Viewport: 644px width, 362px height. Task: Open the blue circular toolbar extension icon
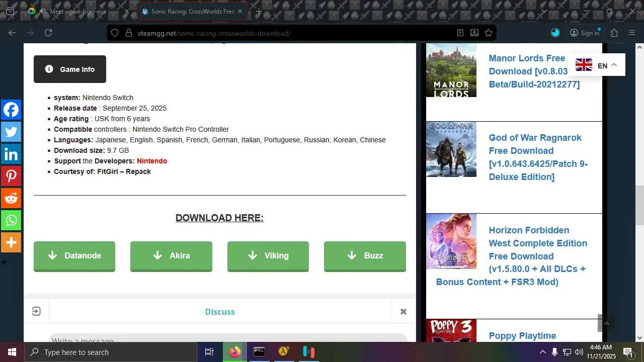tap(555, 33)
